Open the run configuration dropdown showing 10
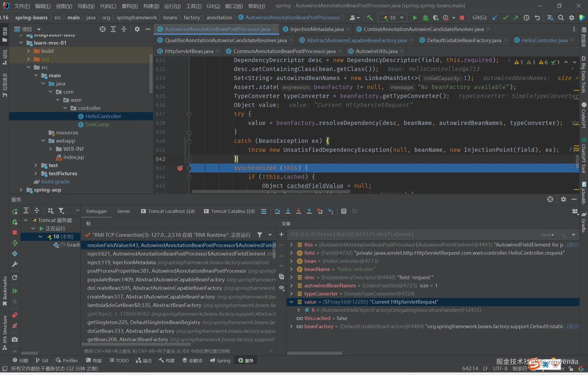 (393, 18)
